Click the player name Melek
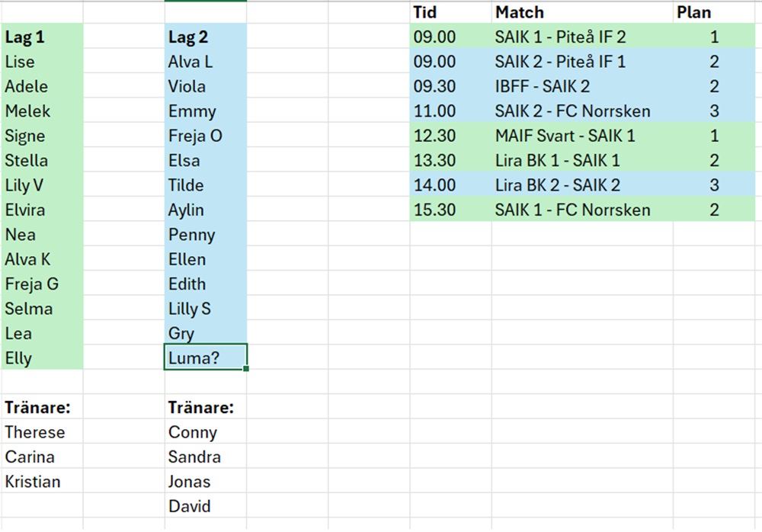Image resolution: width=762 pixels, height=532 pixels. point(41,111)
